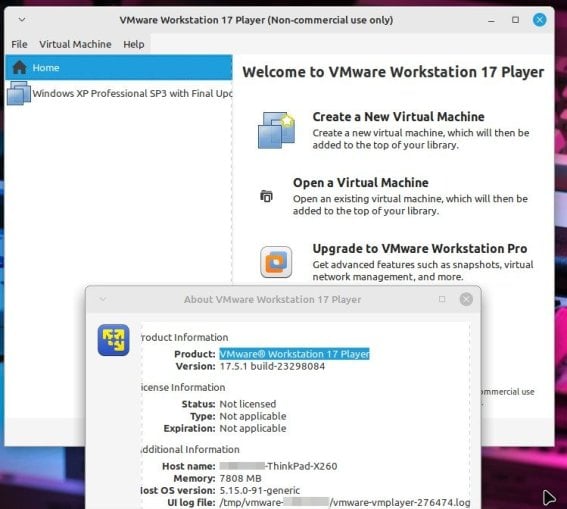Screen dimensions: 567x509
Task: Open the Help menu
Action: 133,44
